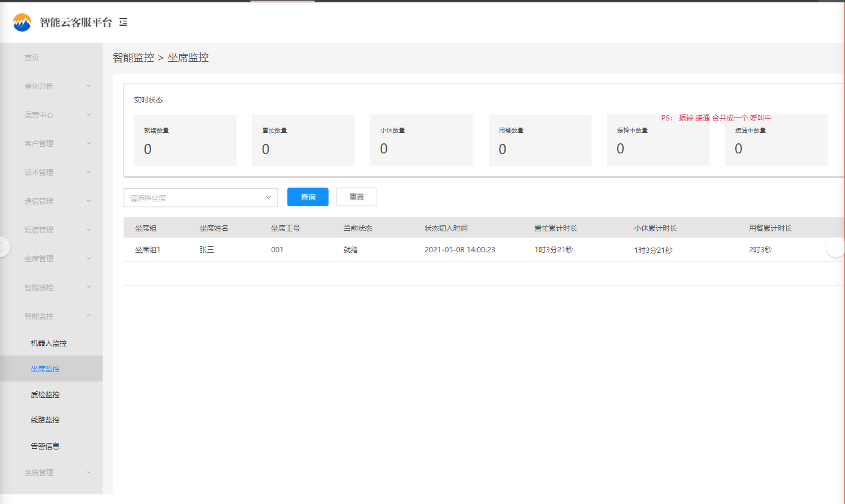Click the red PS note text
845x504 pixels.
[x=717, y=118]
